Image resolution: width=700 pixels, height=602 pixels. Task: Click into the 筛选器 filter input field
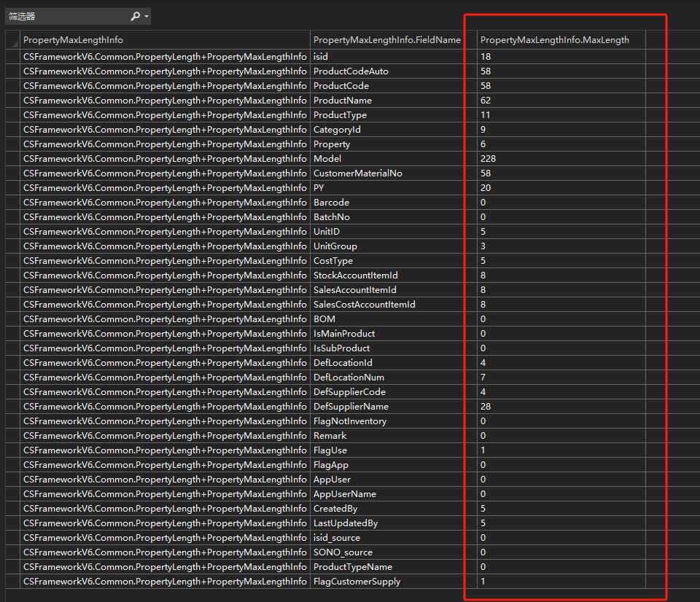click(x=66, y=16)
